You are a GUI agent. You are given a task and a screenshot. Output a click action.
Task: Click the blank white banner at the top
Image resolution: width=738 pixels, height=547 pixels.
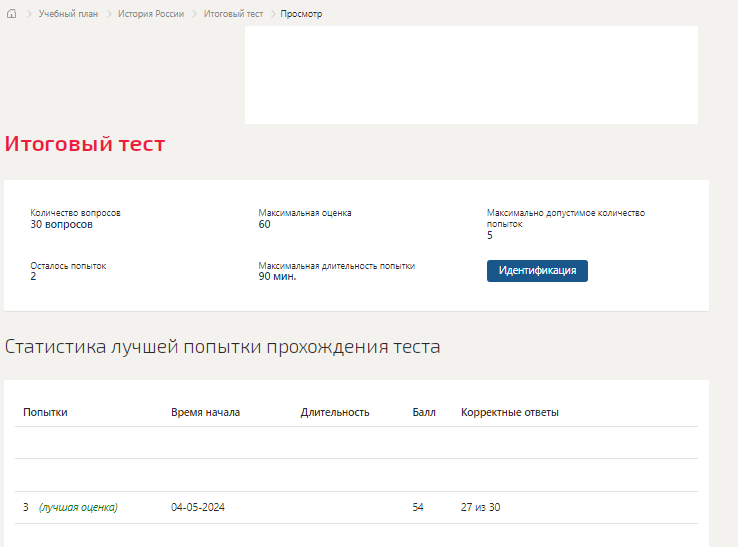pos(471,75)
